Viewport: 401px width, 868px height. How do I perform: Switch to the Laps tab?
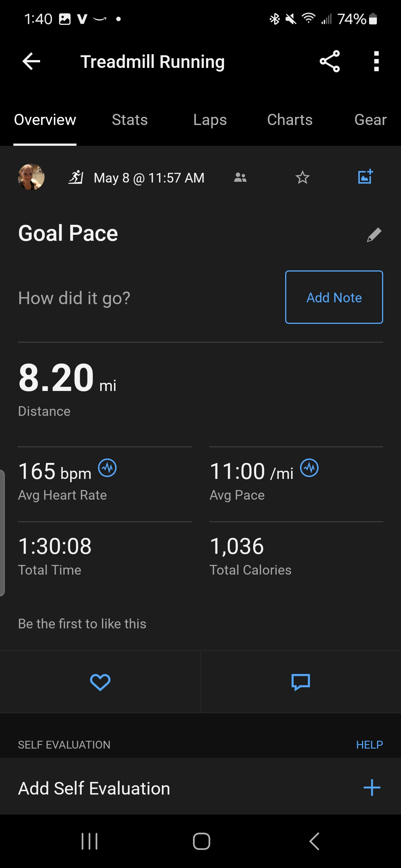click(x=210, y=120)
